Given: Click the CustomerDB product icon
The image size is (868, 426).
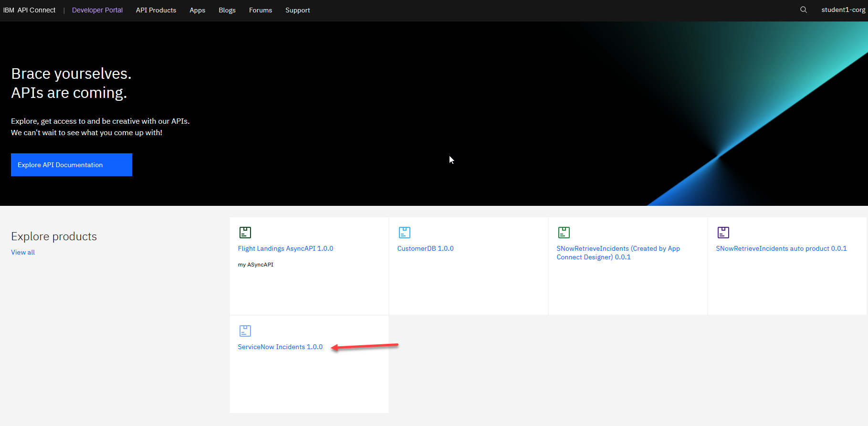Looking at the screenshot, I should (404, 233).
